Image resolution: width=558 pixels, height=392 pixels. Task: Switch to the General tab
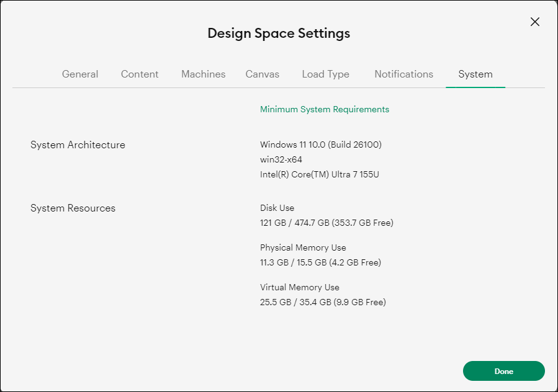click(79, 74)
